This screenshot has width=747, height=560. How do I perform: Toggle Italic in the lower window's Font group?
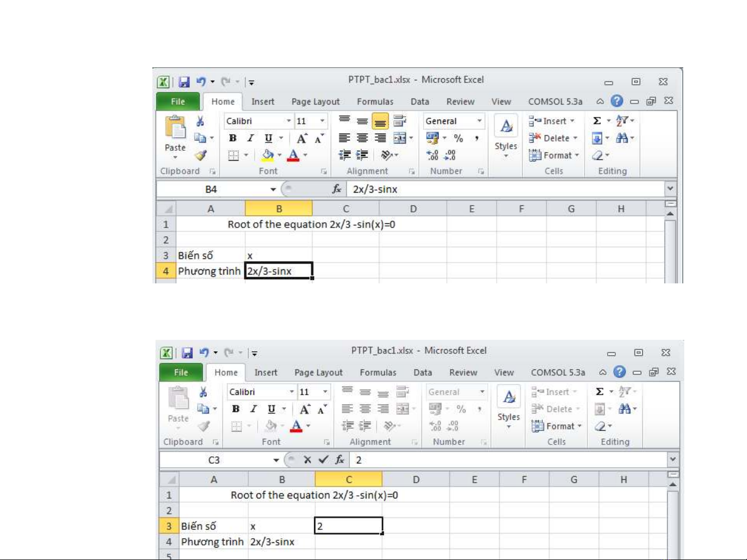click(253, 409)
